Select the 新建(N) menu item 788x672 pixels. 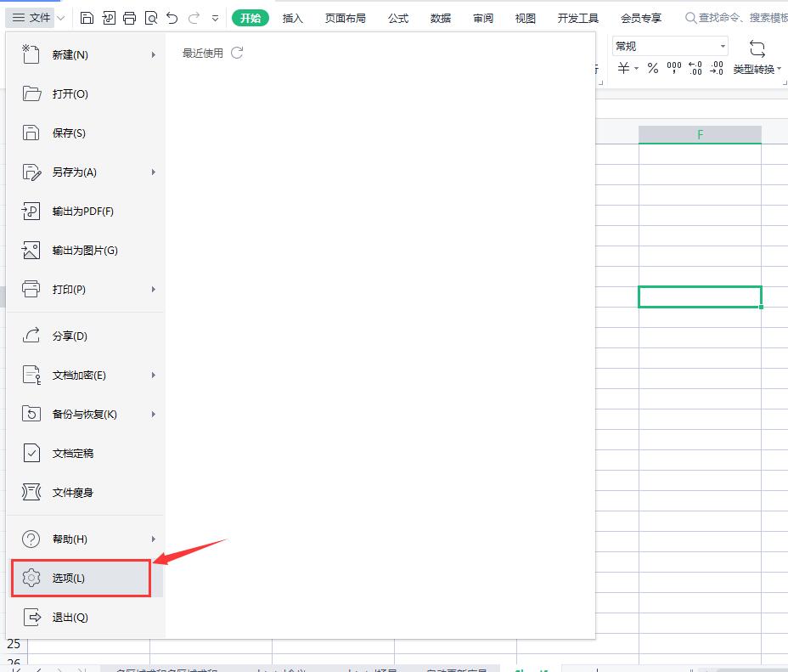click(x=85, y=54)
